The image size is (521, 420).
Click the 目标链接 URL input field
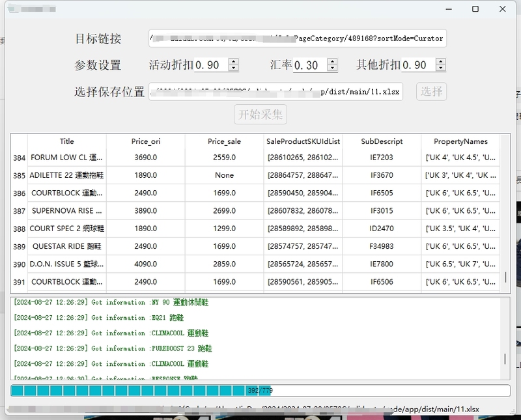[298, 38]
